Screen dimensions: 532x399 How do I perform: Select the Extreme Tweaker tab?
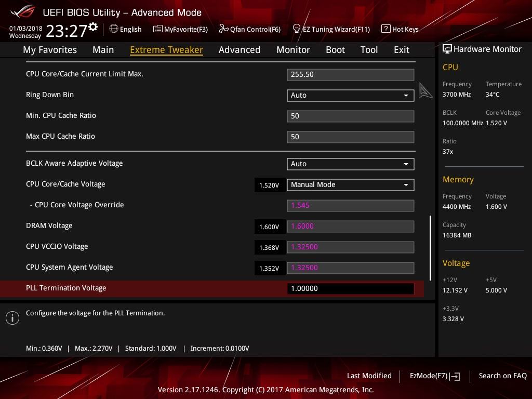coord(166,49)
